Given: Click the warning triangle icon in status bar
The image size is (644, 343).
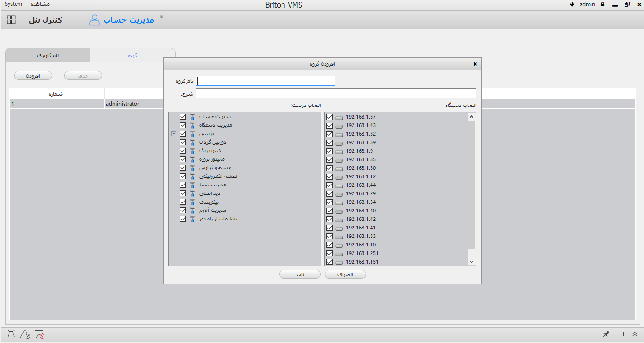Looking at the screenshot, I should click(26, 334).
